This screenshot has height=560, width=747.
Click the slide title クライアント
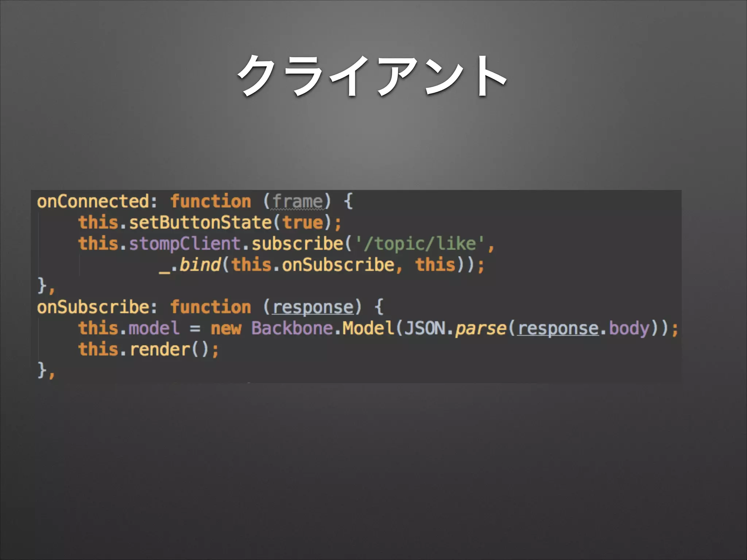(372, 76)
